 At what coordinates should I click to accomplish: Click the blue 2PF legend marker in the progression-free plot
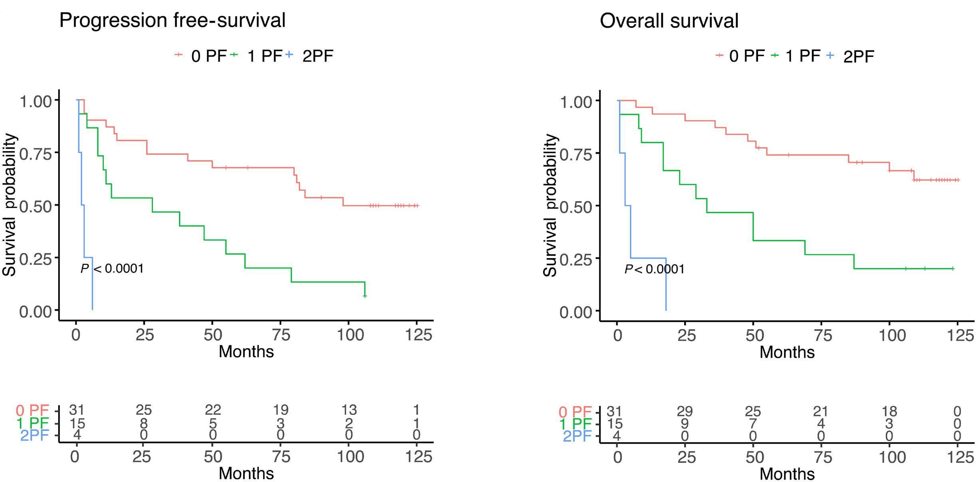pos(289,55)
